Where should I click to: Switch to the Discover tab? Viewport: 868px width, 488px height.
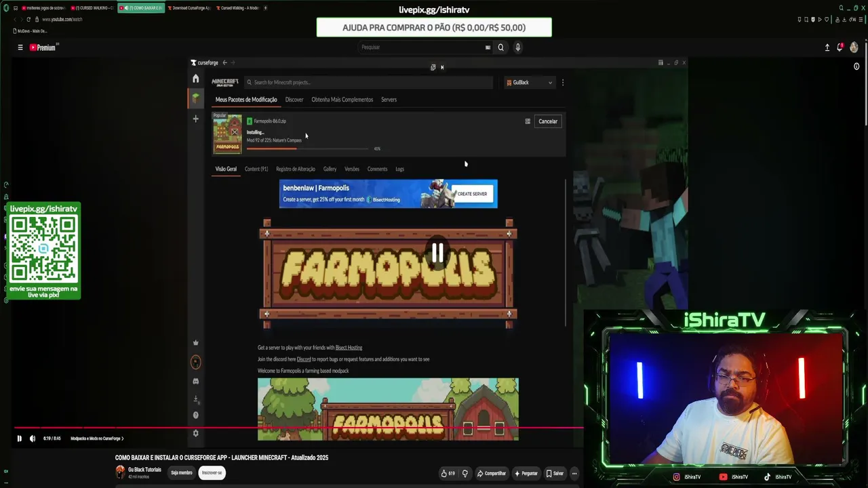294,100
